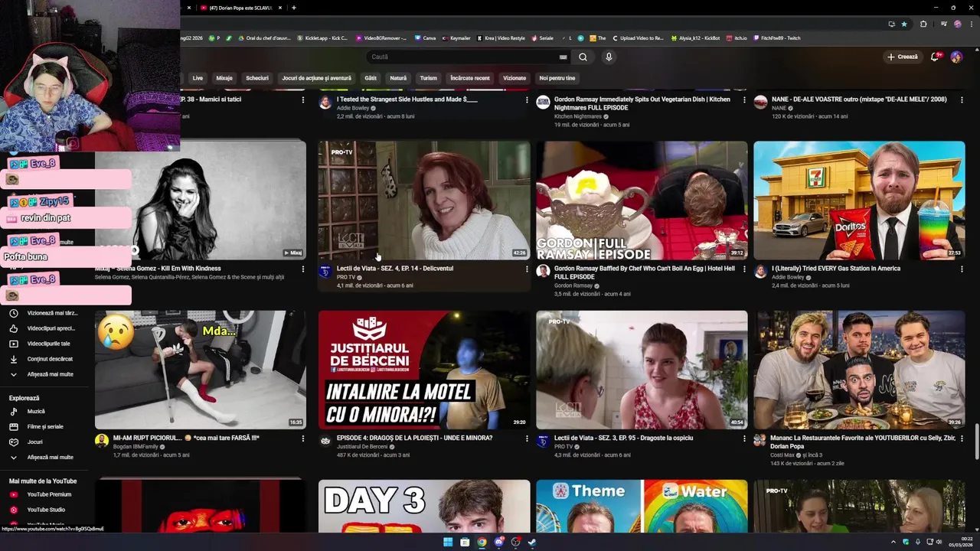Click the volume icon in system tray
Viewport: 980px width, 551px height.
939,542
